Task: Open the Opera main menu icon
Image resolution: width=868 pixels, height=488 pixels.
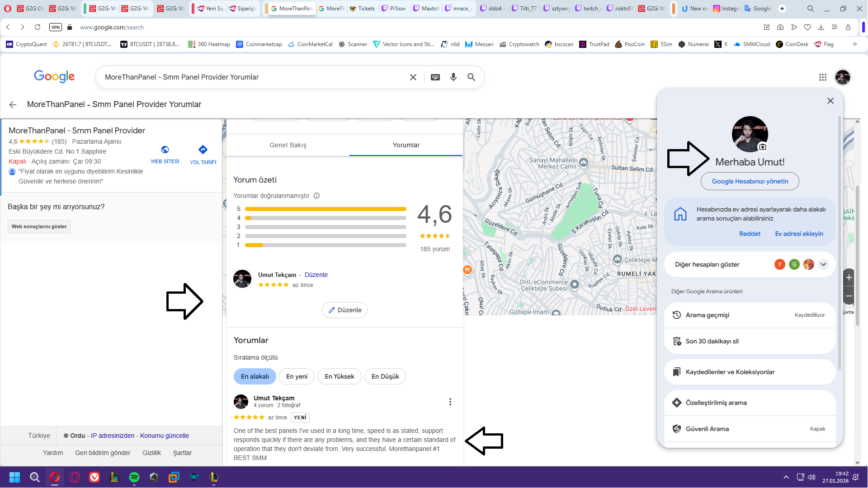Action: tap(8, 9)
